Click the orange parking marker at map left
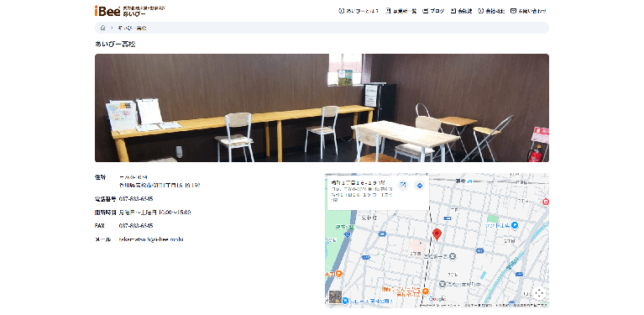This screenshot has width=644, height=315. (339, 274)
